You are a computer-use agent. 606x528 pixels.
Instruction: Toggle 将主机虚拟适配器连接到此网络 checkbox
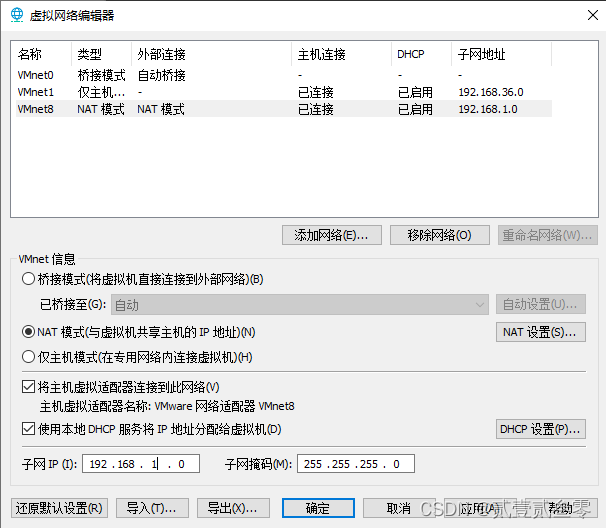(x=29, y=387)
